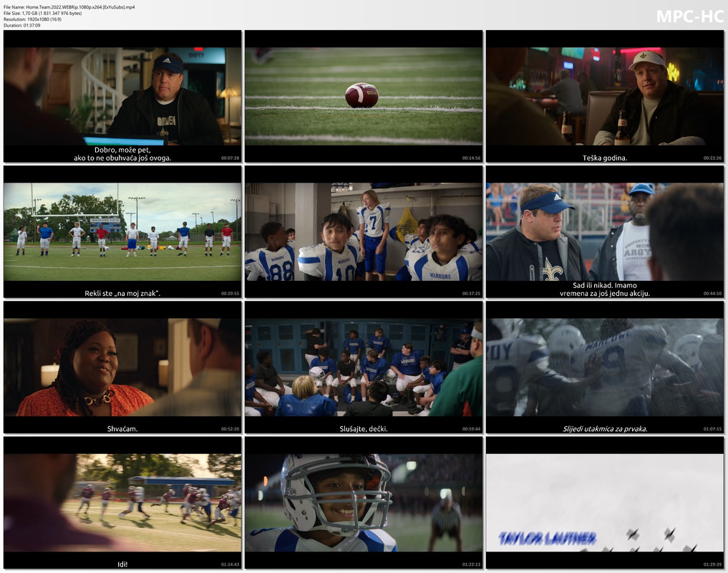Select thumbnail of smiling kid in football helmet
This screenshot has width=728, height=573.
pos(364,502)
